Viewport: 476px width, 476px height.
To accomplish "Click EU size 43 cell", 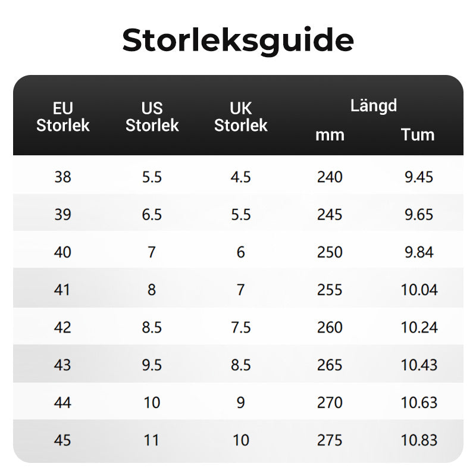I will point(62,365).
